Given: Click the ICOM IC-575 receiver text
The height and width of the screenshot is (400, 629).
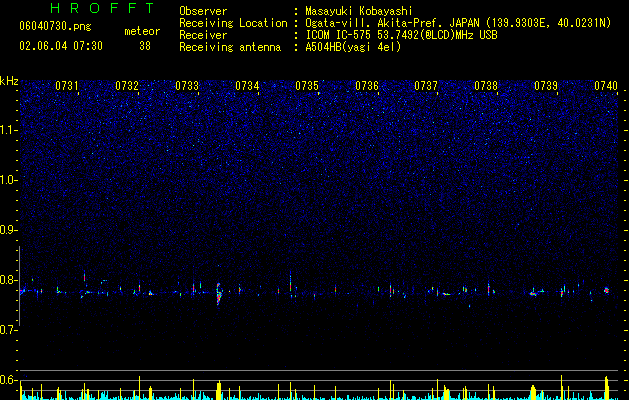Looking at the screenshot, I should (401, 35).
